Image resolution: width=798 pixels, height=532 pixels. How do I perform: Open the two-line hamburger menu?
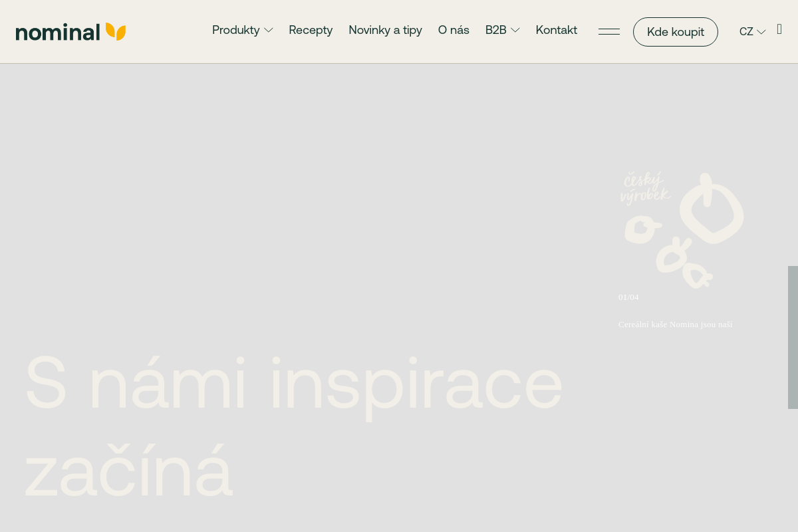[x=608, y=31]
